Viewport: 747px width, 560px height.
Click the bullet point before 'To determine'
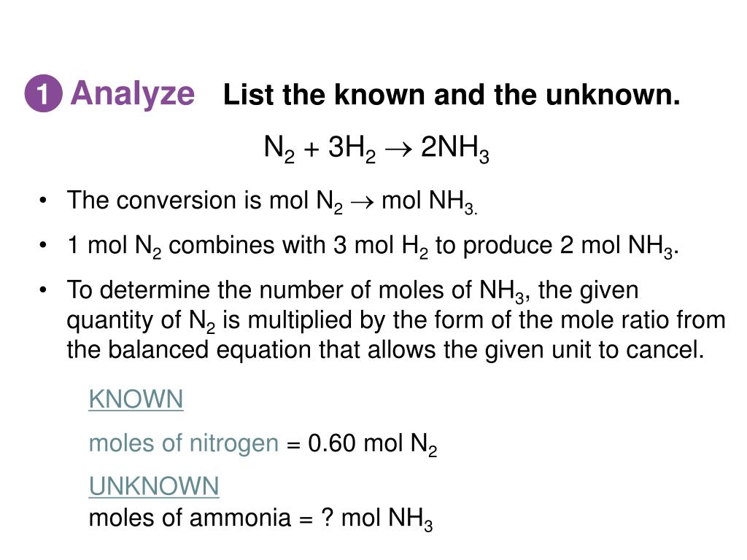(43, 290)
